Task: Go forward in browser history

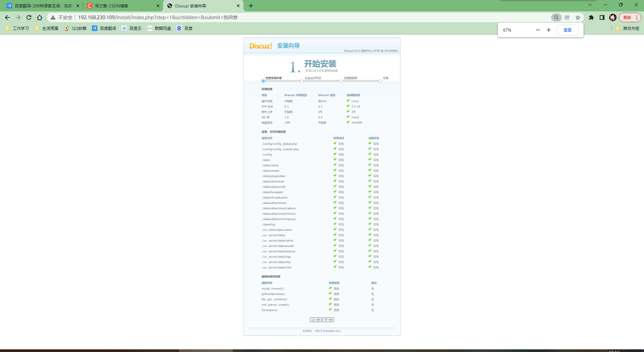Action: tap(18, 17)
